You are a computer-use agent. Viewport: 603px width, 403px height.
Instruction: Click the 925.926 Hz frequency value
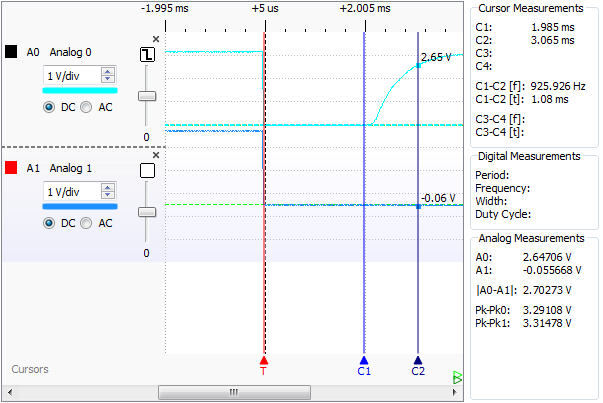558,86
